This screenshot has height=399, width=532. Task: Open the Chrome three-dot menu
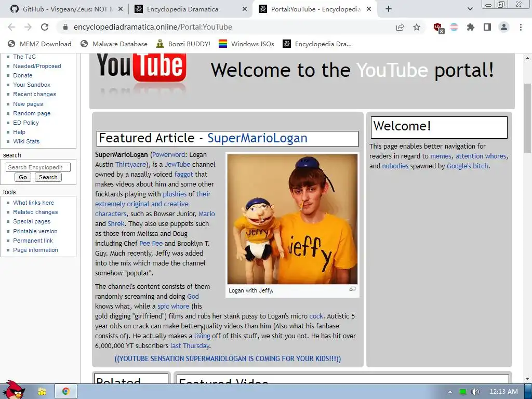[x=521, y=27]
